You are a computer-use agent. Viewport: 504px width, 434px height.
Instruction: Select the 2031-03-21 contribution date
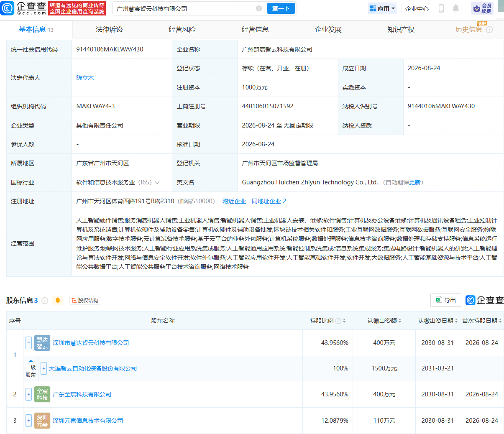437,368
